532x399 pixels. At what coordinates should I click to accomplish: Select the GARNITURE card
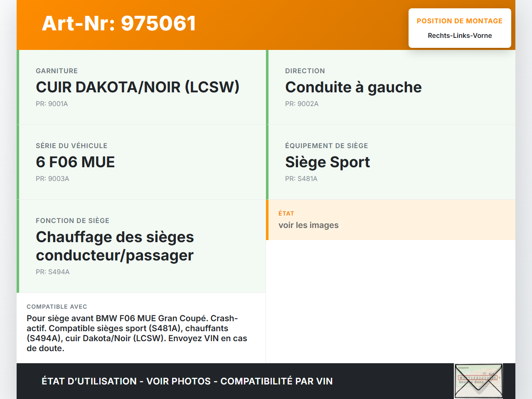pyautogui.click(x=141, y=87)
